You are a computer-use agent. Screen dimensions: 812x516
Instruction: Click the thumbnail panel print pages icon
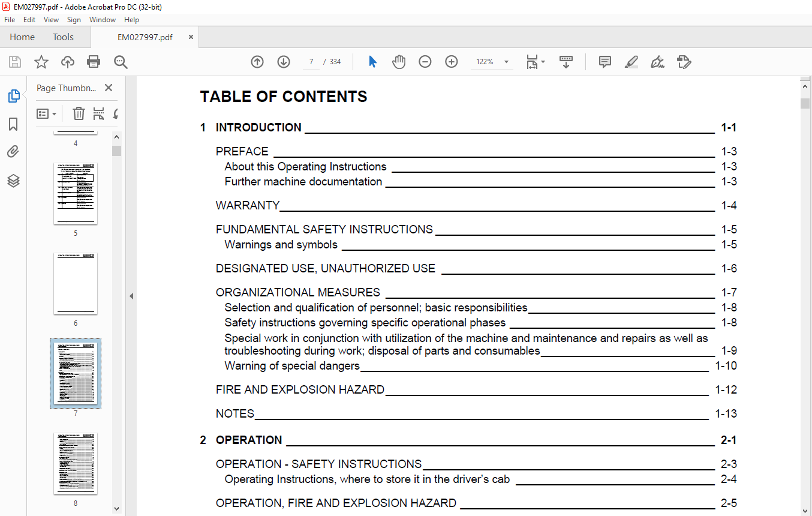pyautogui.click(x=99, y=113)
